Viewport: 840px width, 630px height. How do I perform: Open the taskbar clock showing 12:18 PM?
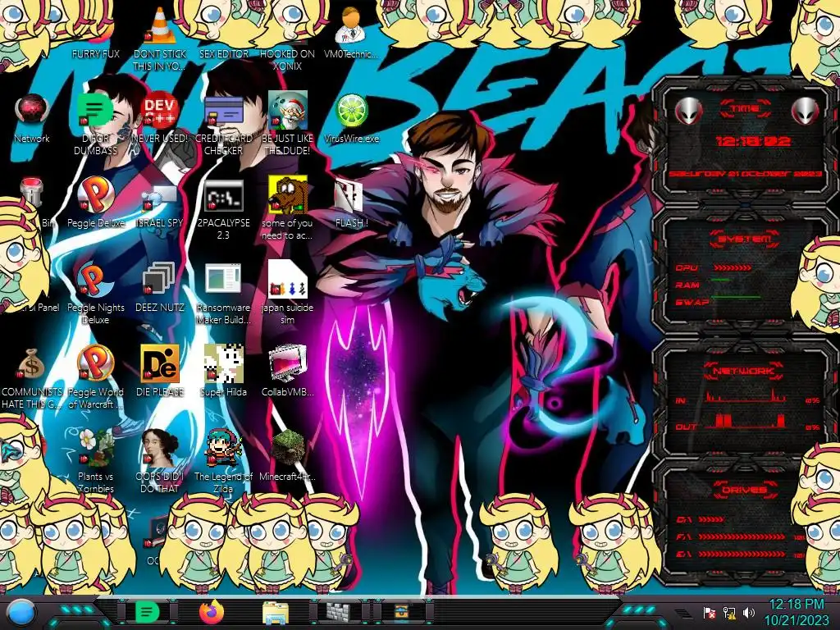(x=796, y=612)
